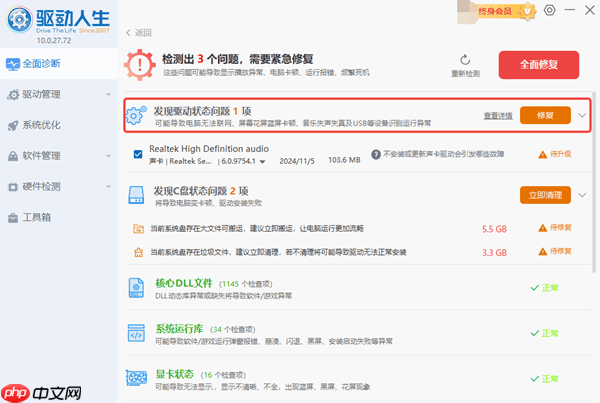The width and height of the screenshot is (600, 403).
Task: Expand the 软件管理 sidebar arrow
Action: [x=108, y=156]
